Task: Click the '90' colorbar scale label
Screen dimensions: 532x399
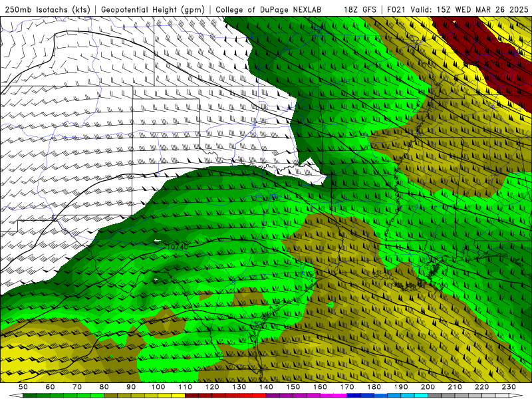Action: [x=131, y=387]
